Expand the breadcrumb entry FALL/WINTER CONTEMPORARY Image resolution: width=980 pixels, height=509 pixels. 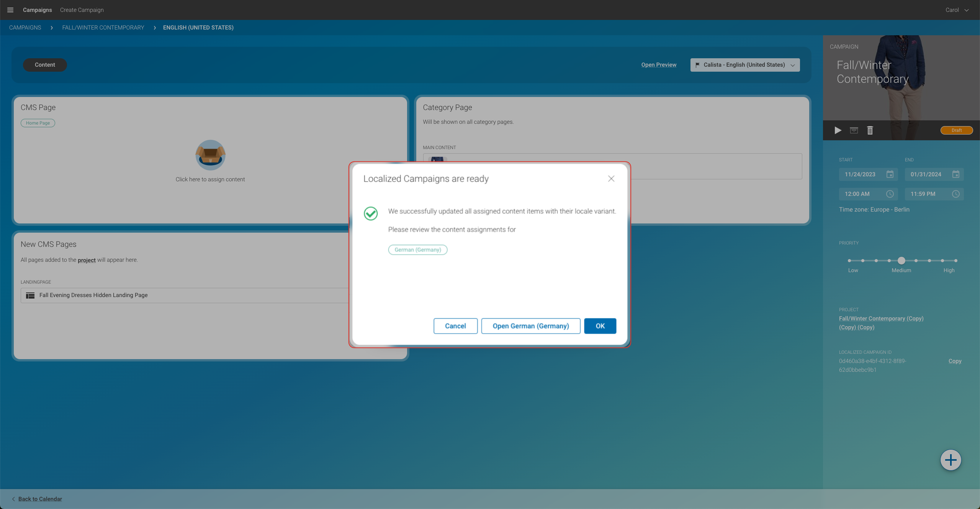103,27
